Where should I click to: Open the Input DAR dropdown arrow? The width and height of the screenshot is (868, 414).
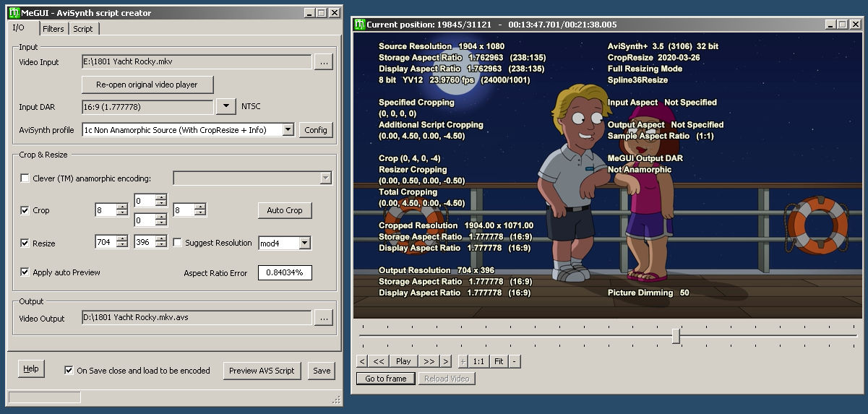pyautogui.click(x=226, y=107)
